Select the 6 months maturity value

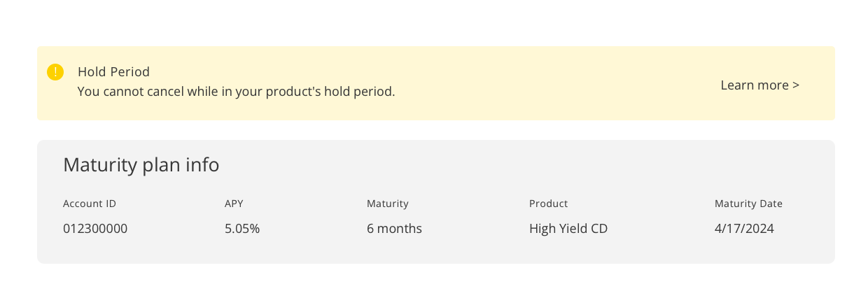[x=394, y=229]
